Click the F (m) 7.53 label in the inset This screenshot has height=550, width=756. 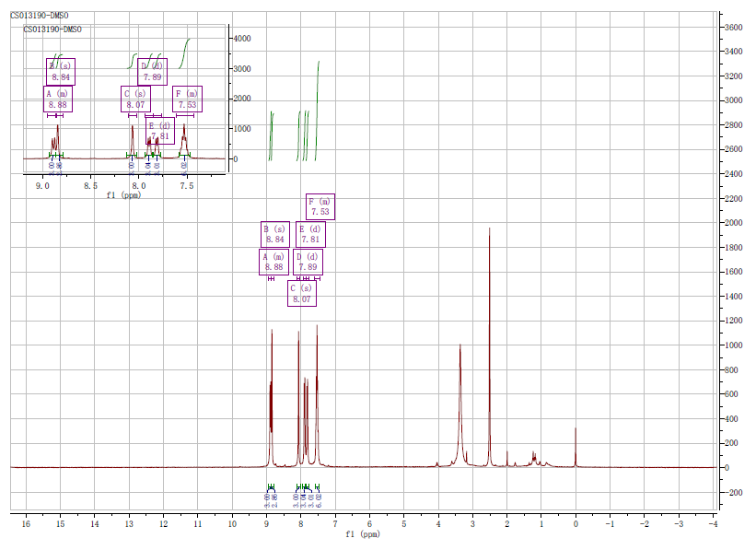tap(188, 99)
